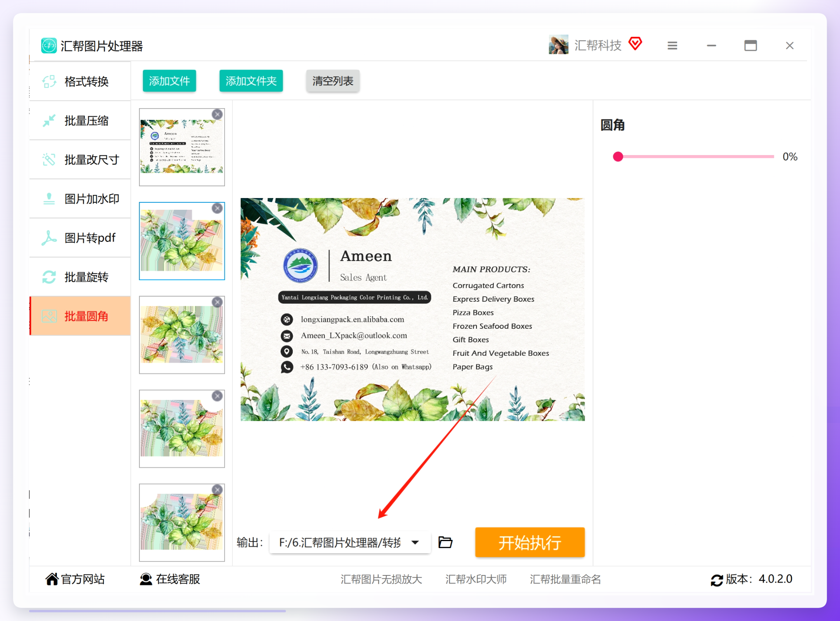Screen dimensions: 840x621
Task: Remove the fourth thumbnail from list
Action: 217,396
